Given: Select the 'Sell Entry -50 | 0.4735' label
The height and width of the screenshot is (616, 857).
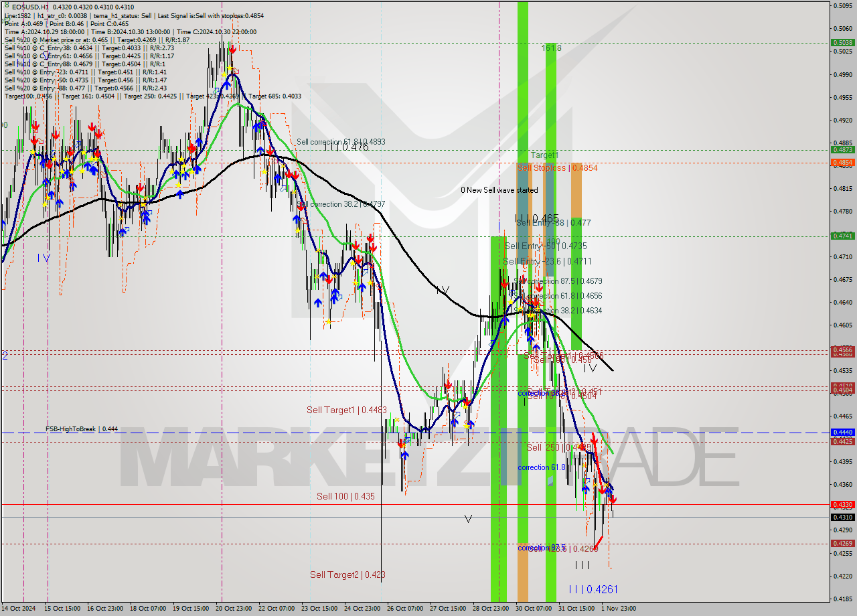Looking at the screenshot, I should [x=546, y=246].
